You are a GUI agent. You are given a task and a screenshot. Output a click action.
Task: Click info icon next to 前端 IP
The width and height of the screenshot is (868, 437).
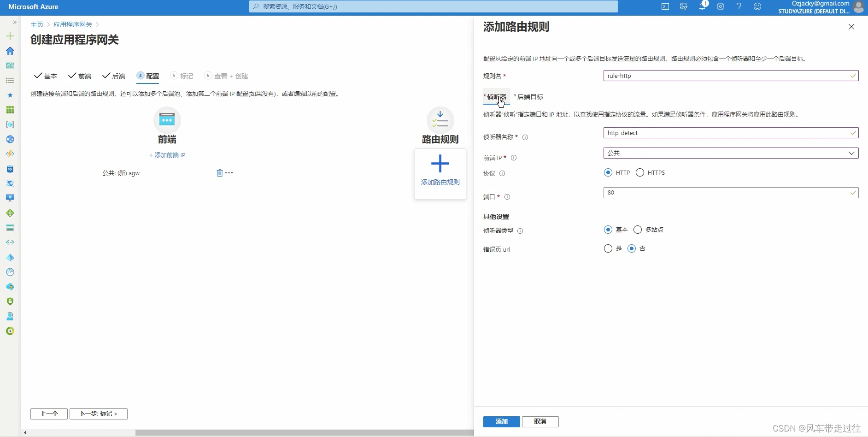514,158
